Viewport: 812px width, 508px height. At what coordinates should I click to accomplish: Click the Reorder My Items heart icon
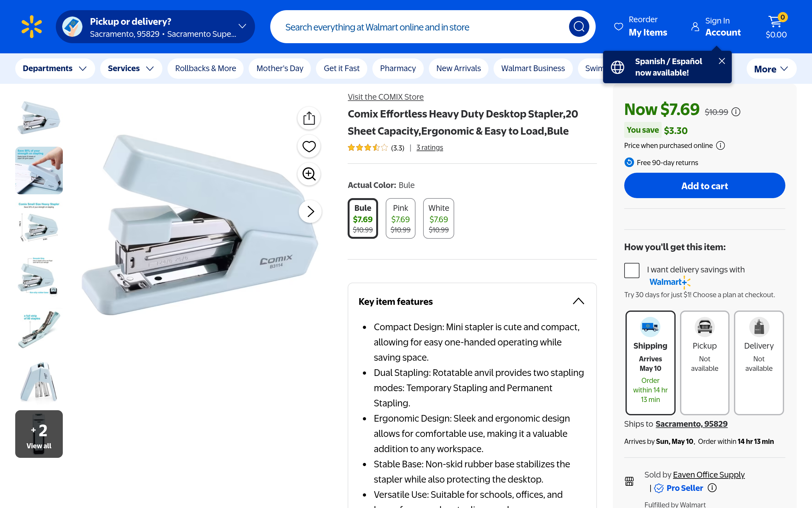tap(619, 27)
